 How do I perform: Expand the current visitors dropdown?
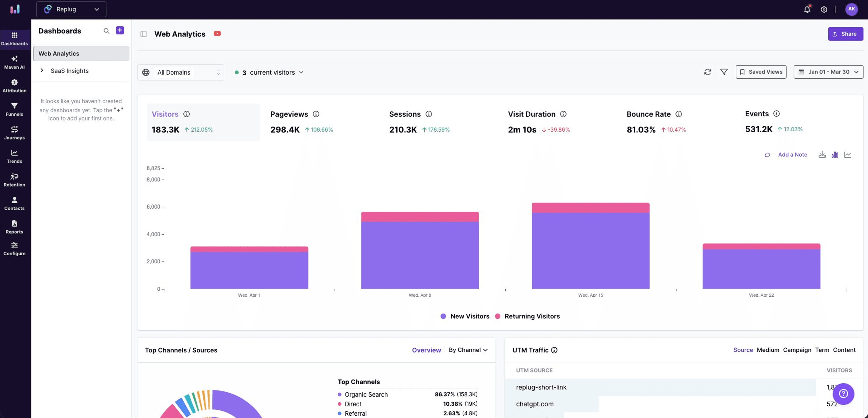tap(269, 72)
